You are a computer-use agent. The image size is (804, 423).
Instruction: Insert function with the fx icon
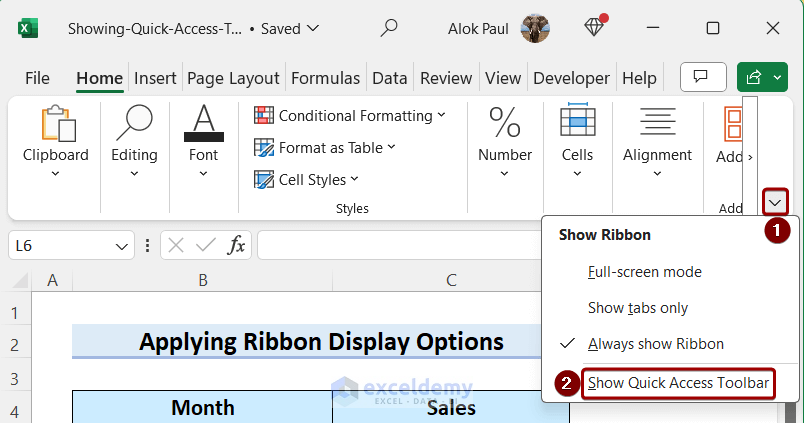[236, 245]
